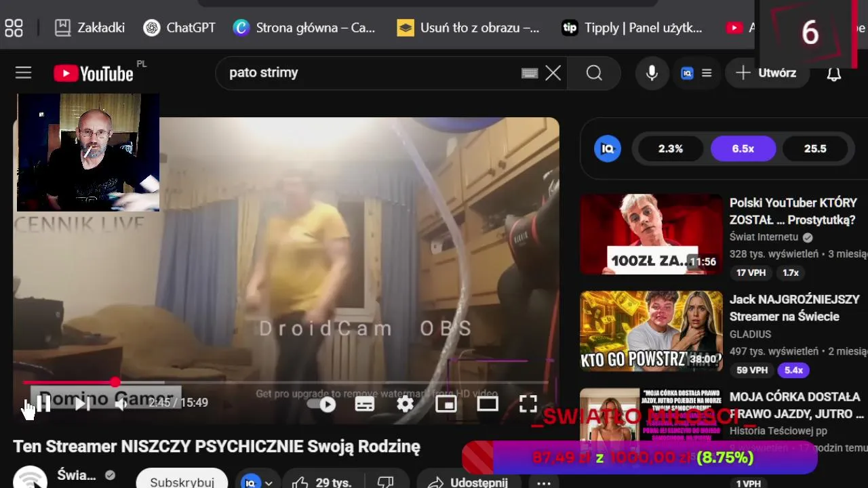
Task: Open the ChatGPT bookmark
Action: point(180,27)
